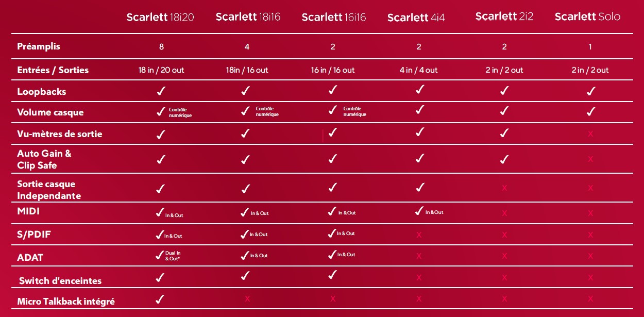Click the red X for Vu-mètres on Solo
The height and width of the screenshot is (317, 644).
pos(590,134)
